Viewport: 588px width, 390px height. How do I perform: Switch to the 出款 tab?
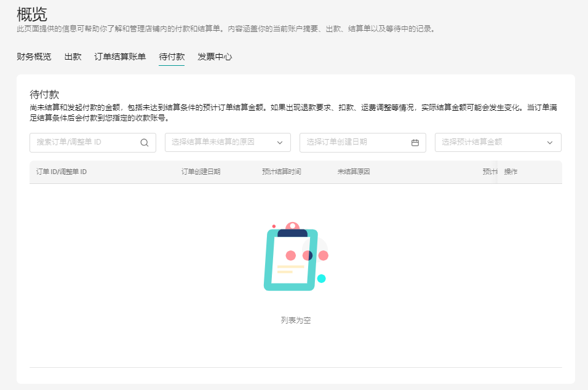[73, 57]
